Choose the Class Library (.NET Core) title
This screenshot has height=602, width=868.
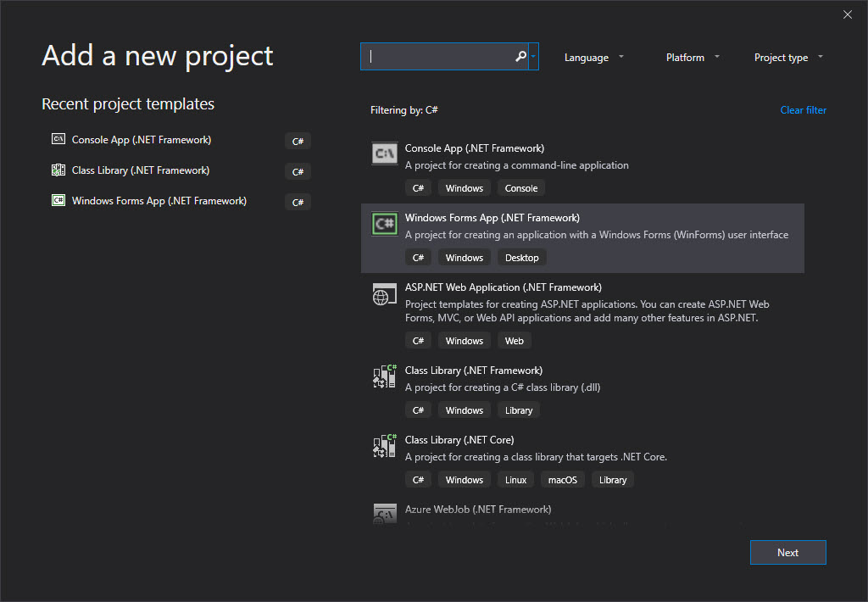point(459,440)
